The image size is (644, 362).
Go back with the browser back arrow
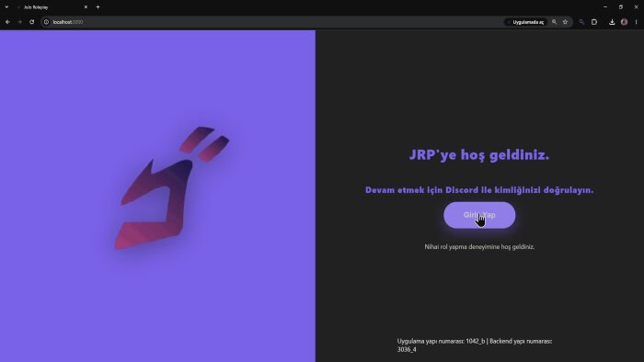(x=7, y=22)
